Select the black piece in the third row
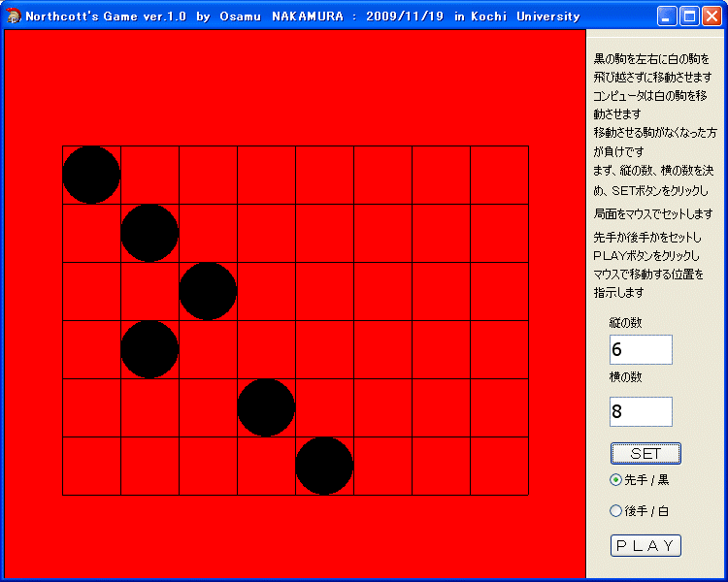This screenshot has height=582, width=728. coord(208,291)
